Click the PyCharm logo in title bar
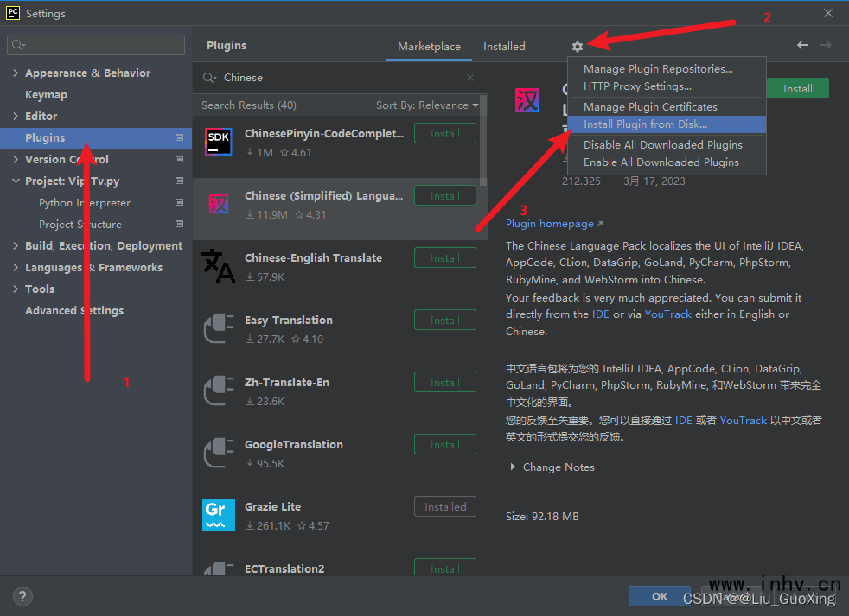The height and width of the screenshot is (616, 849). point(12,13)
